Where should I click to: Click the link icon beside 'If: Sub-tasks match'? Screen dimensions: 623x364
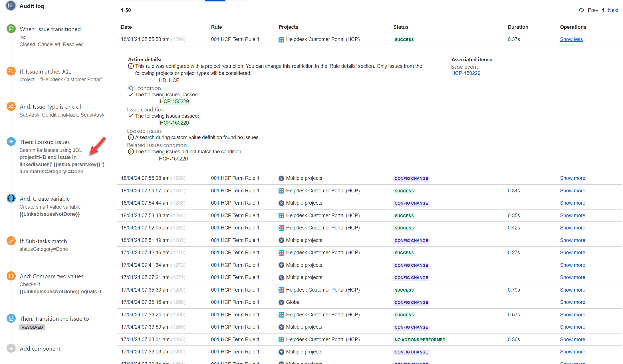(11, 241)
